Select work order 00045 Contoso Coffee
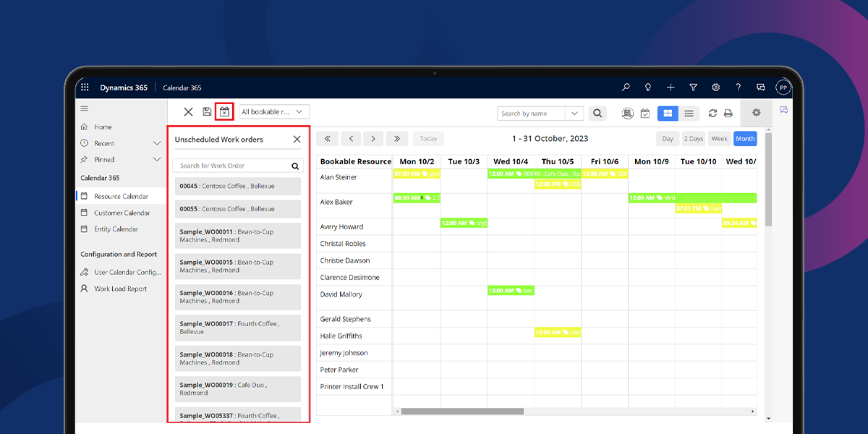Viewport: 868px width, 434px height. click(238, 186)
